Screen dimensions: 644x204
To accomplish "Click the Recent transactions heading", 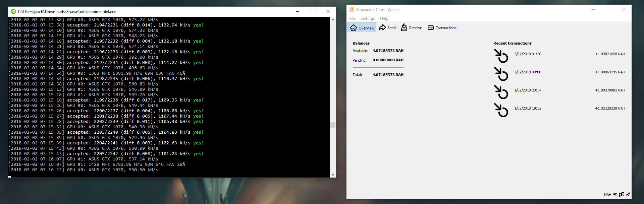I will coord(512,43).
